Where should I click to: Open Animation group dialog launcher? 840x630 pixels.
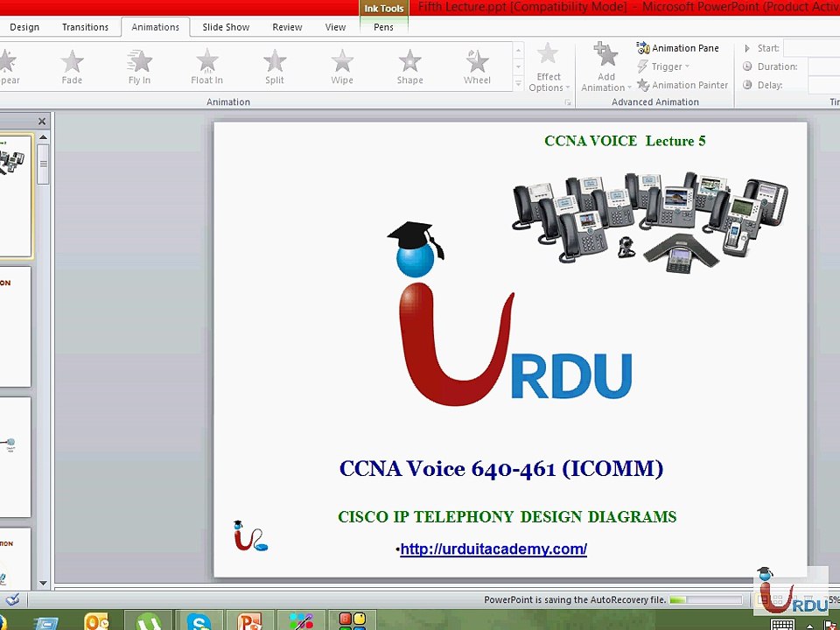567,102
